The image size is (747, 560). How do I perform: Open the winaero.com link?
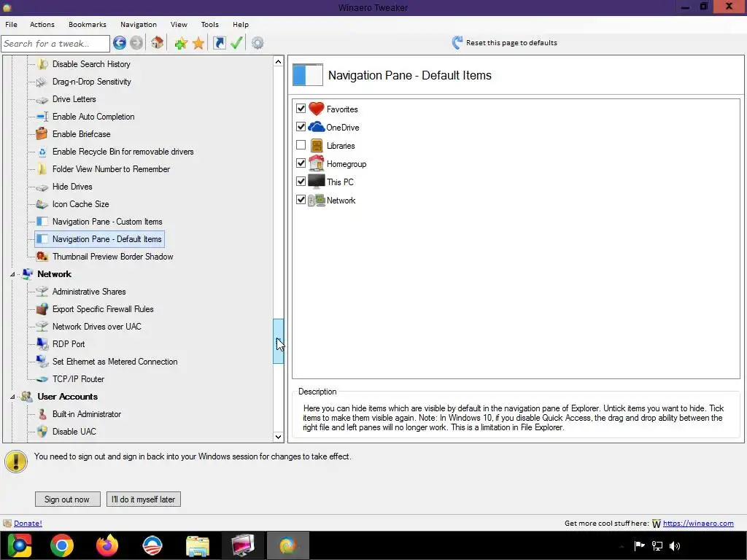[698, 524]
